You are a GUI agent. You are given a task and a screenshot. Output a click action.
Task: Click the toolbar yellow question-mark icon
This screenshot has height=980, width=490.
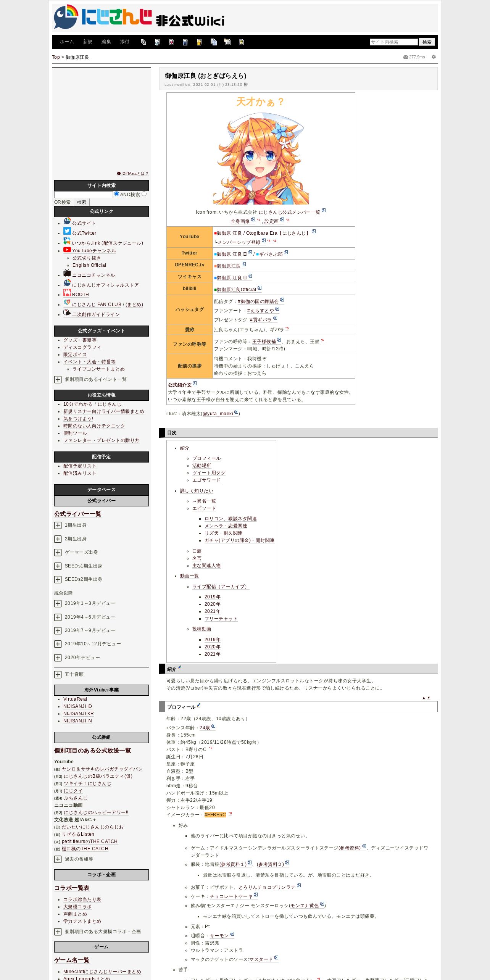pyautogui.click(x=242, y=42)
